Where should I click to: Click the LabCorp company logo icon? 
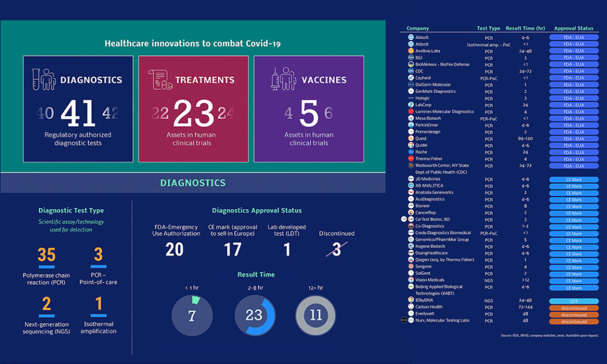[x=411, y=105]
